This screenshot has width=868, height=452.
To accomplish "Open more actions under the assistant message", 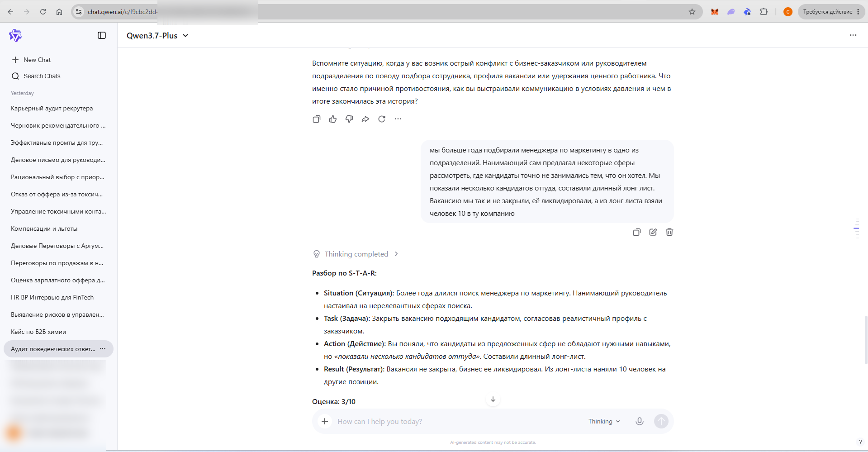I will click(398, 119).
